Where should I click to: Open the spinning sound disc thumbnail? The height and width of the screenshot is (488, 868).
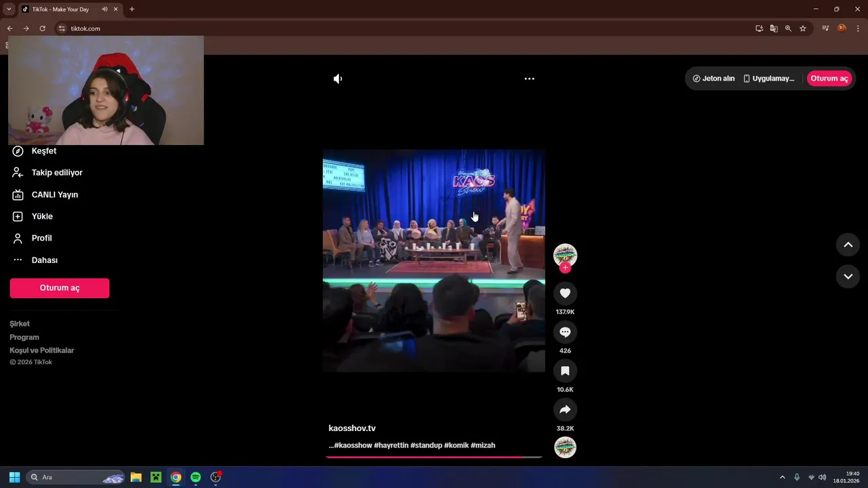[565, 447]
